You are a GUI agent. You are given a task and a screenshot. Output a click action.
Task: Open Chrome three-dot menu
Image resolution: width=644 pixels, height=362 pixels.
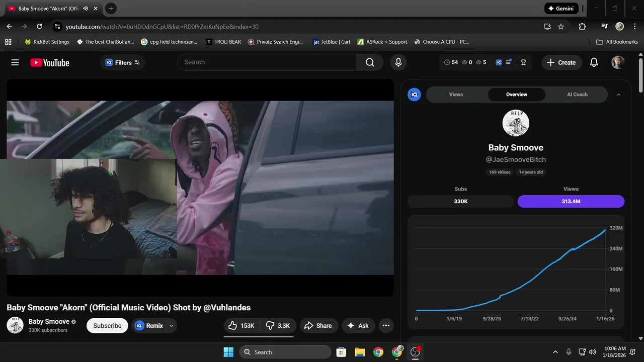pos(634,26)
